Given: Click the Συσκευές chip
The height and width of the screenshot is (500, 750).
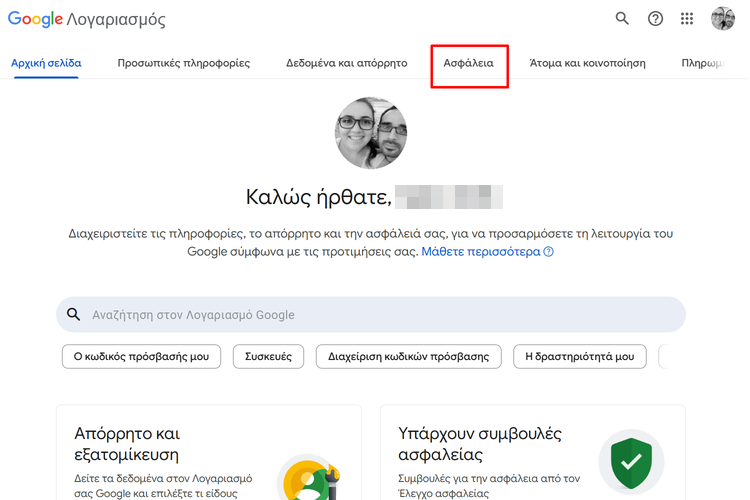Looking at the screenshot, I should (268, 356).
